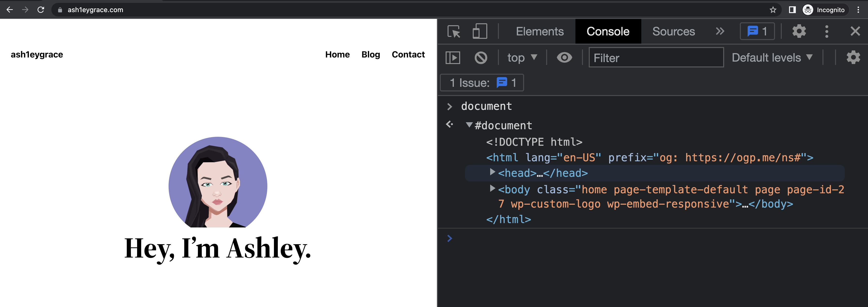Toggle the device toolbar icon
This screenshot has height=307, width=868.
click(480, 31)
